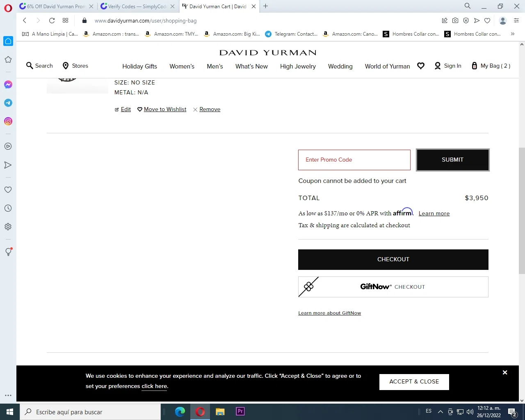The image size is (525, 420).
Task: Open A Mano Limpia bookmark
Action: tap(50, 34)
